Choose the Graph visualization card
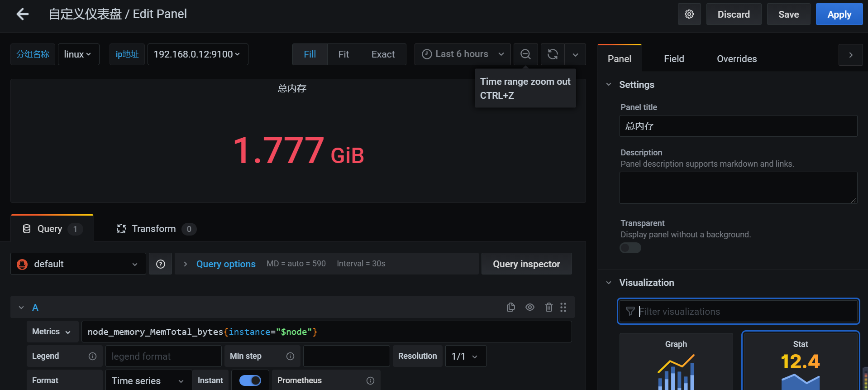The width and height of the screenshot is (868, 390). click(676, 362)
